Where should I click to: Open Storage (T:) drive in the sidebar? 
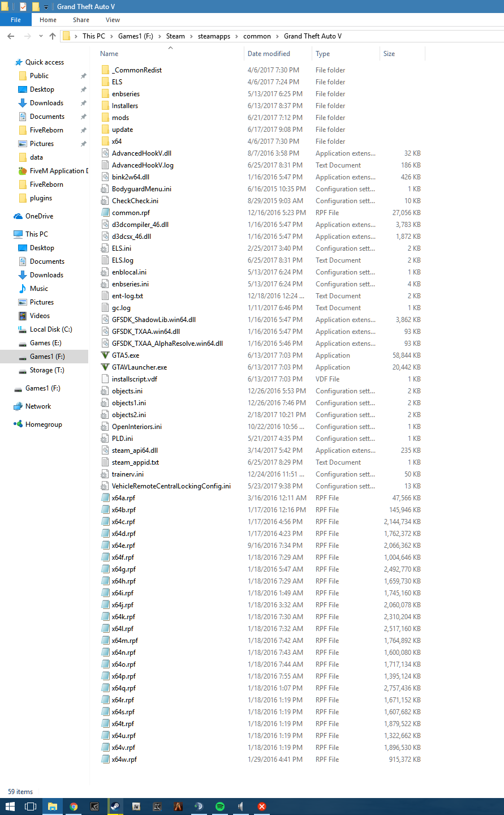47,370
